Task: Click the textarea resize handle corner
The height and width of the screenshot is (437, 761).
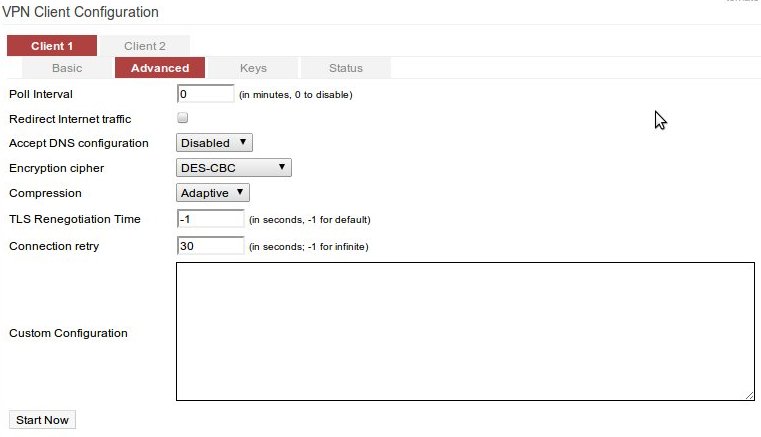Action: [x=750, y=396]
